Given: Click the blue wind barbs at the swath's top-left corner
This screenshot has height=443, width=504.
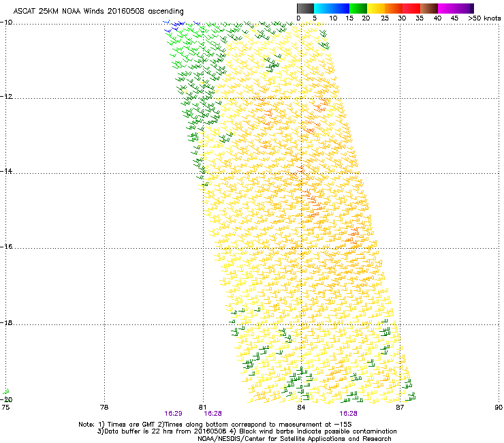Looking at the screenshot, I should click(174, 26).
